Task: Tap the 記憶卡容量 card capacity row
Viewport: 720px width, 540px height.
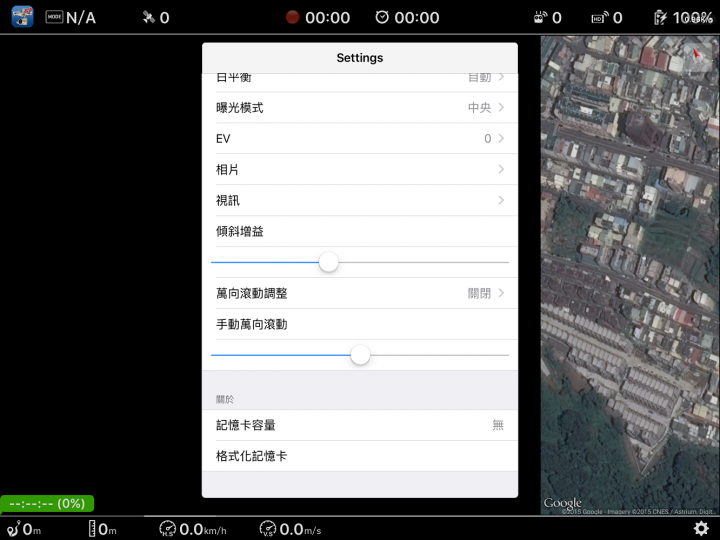Action: (x=360, y=425)
